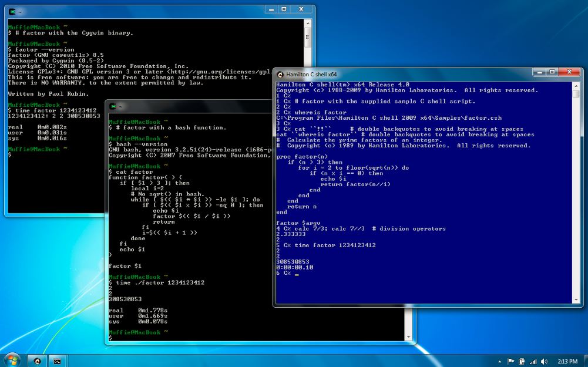
Task: Click '2.333333' calc result line
Action: pyautogui.click(x=291, y=234)
